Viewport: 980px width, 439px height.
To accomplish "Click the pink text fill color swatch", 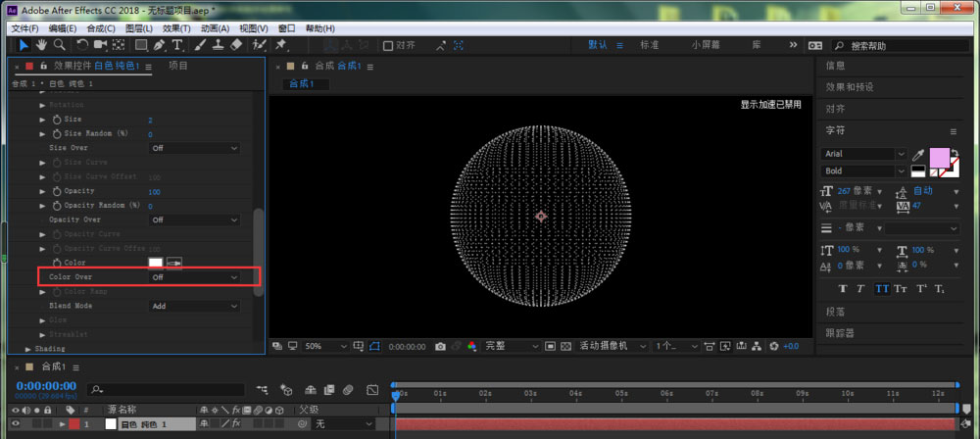I will click(x=939, y=157).
